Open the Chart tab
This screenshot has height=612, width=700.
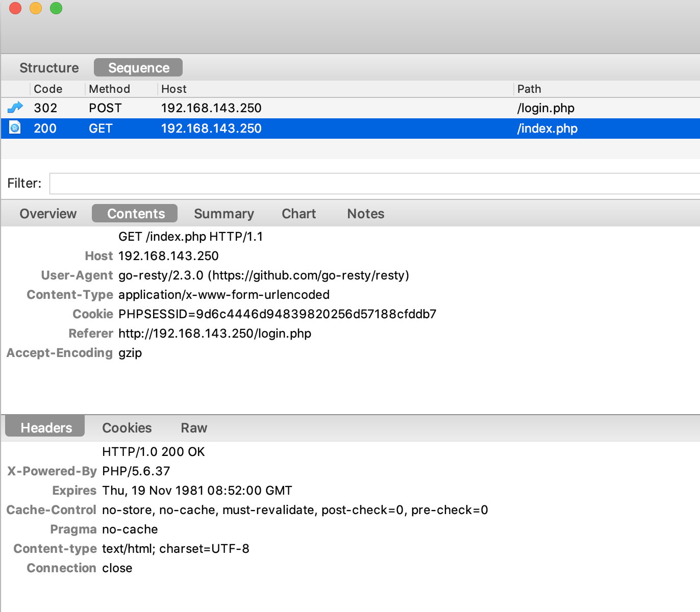click(298, 213)
